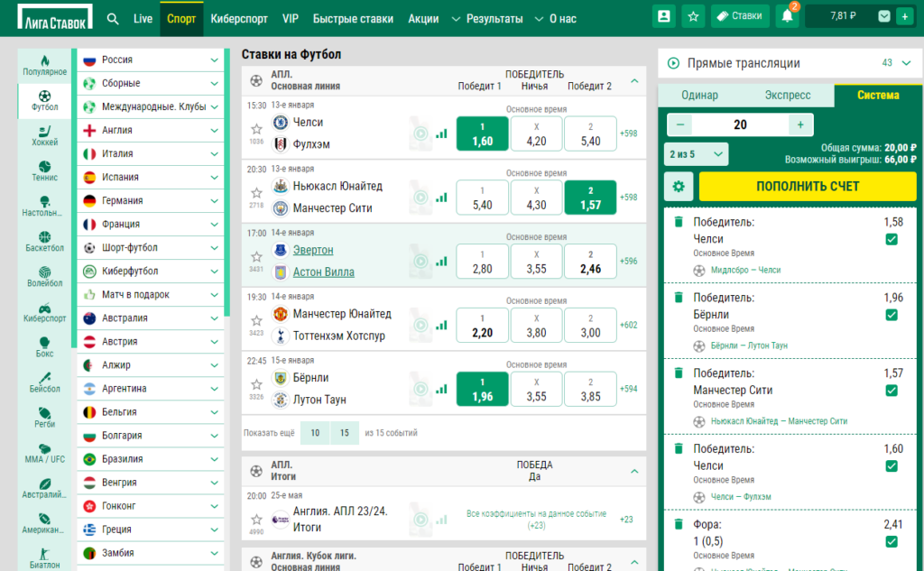Open the Эвертон team link
Viewport: 924px width, 571px height.
click(x=313, y=250)
